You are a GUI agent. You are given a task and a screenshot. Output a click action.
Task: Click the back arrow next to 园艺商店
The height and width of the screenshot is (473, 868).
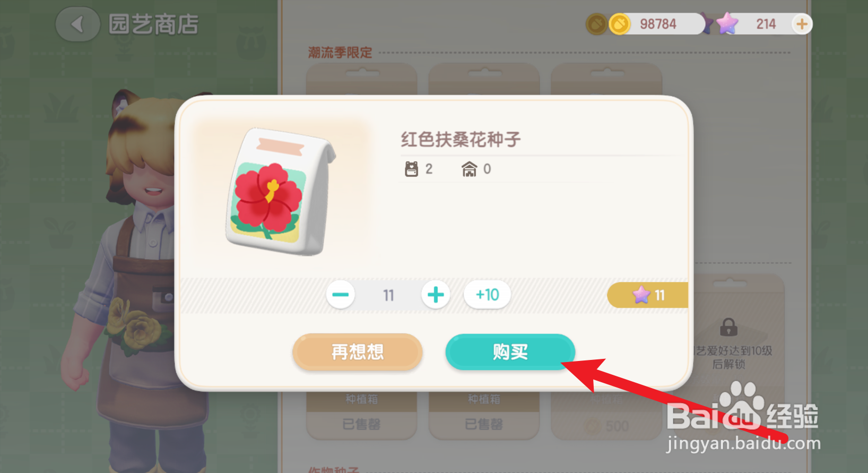(x=77, y=24)
